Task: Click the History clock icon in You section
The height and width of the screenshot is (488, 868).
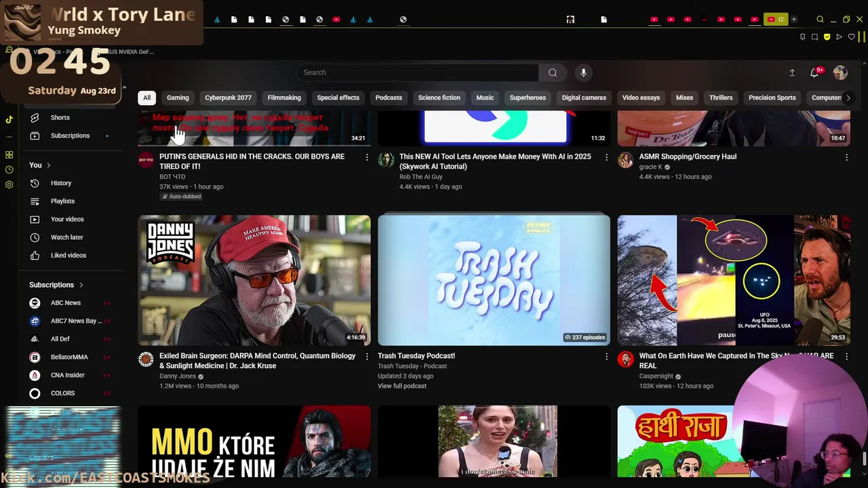Action: pyautogui.click(x=35, y=183)
